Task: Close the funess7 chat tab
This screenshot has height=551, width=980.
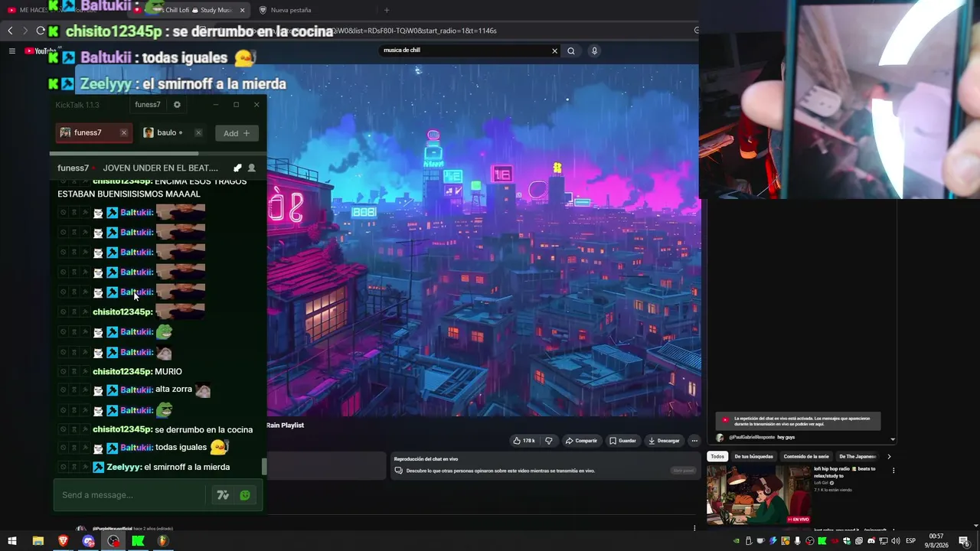Action: click(x=123, y=132)
